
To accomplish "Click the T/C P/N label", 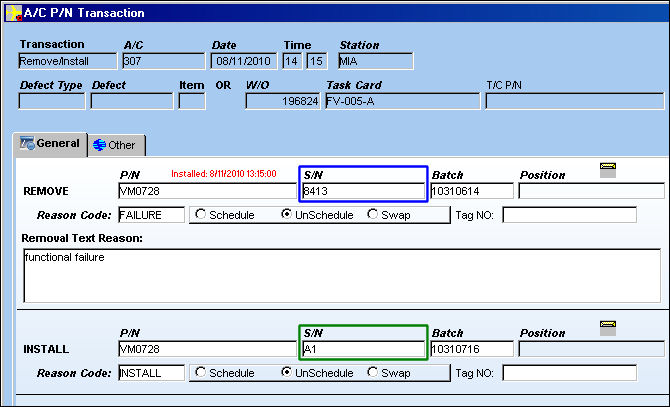I will 504,85.
